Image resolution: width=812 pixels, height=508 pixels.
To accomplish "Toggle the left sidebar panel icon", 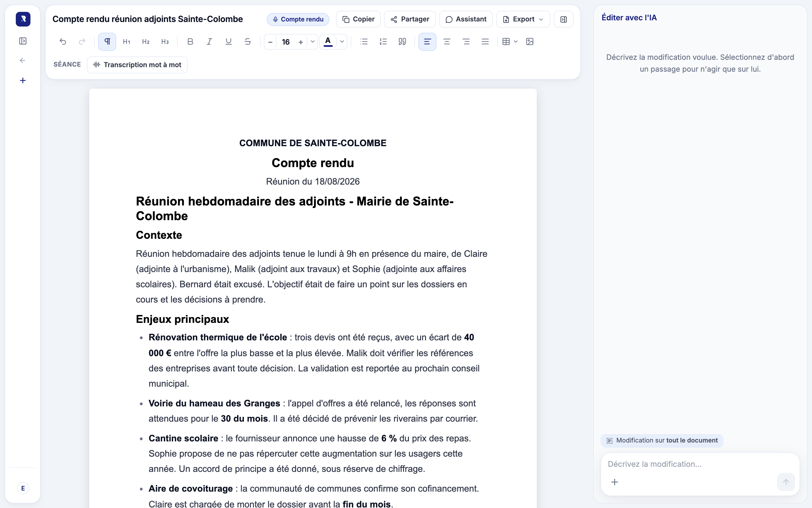I will tap(23, 41).
